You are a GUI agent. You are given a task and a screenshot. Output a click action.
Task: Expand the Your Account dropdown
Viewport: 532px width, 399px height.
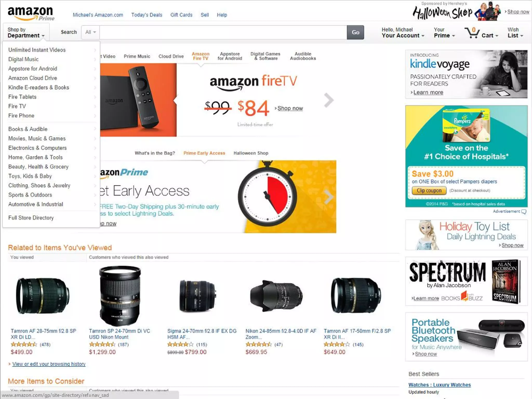403,33
